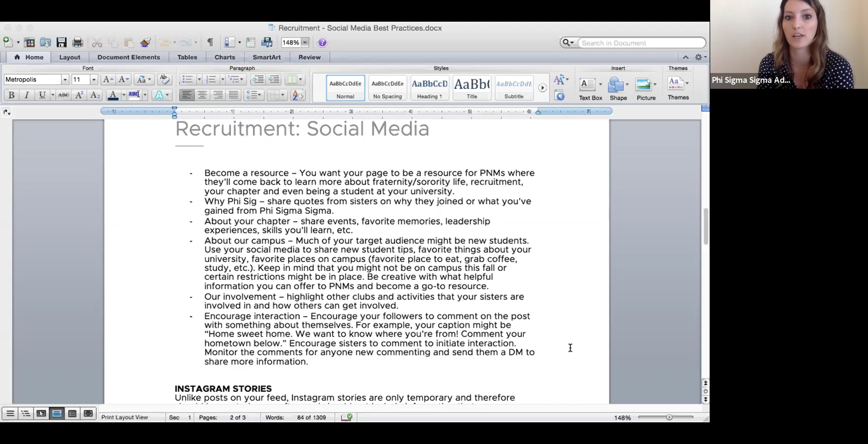The width and height of the screenshot is (868, 444).
Task: Click the purple Help icon
Action: (x=322, y=43)
